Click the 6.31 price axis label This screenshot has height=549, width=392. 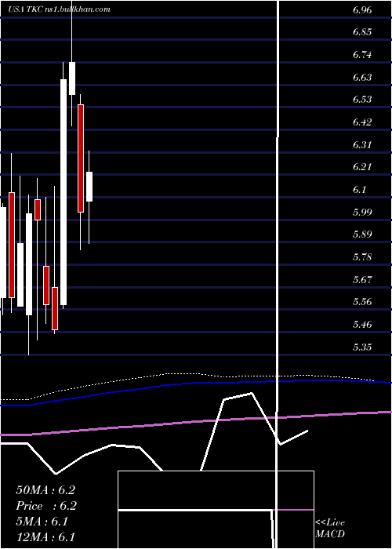click(362, 144)
